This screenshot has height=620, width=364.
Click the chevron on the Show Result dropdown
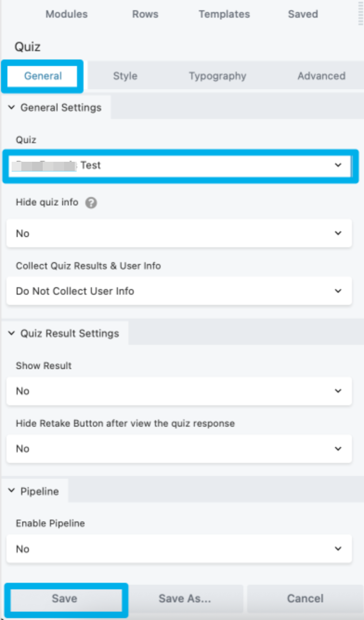pos(338,391)
